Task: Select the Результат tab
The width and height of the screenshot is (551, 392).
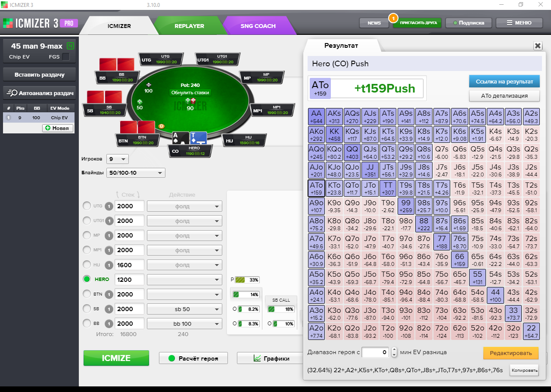Action: tap(341, 46)
